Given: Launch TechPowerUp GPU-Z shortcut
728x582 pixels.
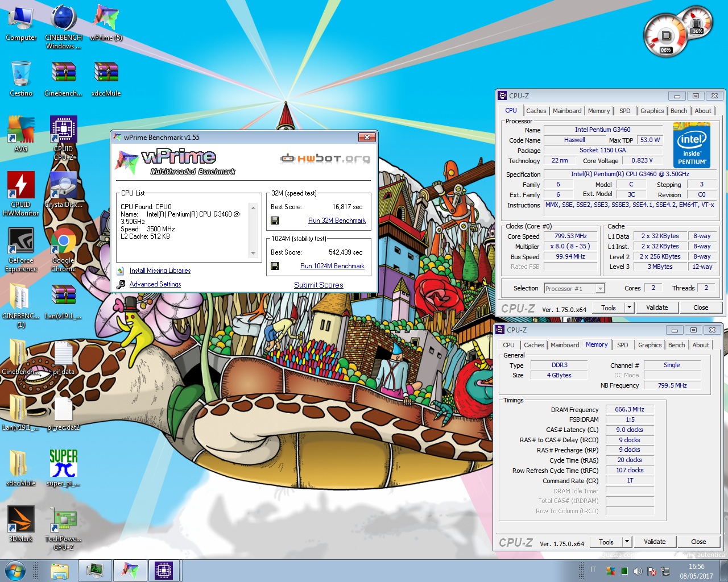Looking at the screenshot, I should click(63, 527).
